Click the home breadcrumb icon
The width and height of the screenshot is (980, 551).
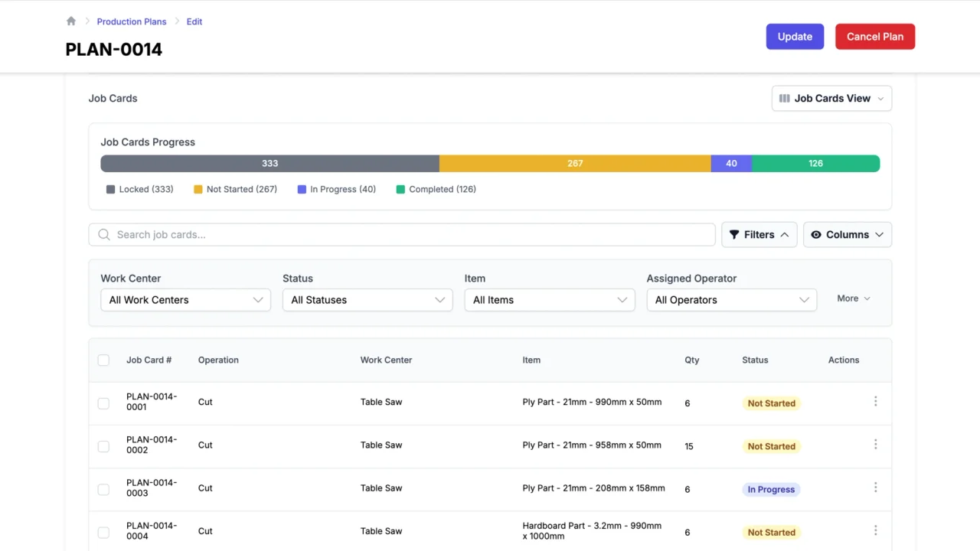70,21
